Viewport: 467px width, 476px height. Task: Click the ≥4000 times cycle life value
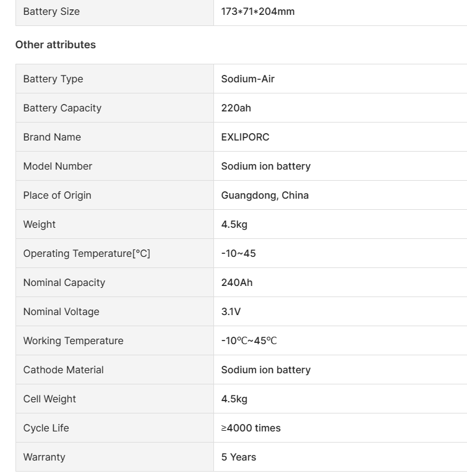(251, 428)
